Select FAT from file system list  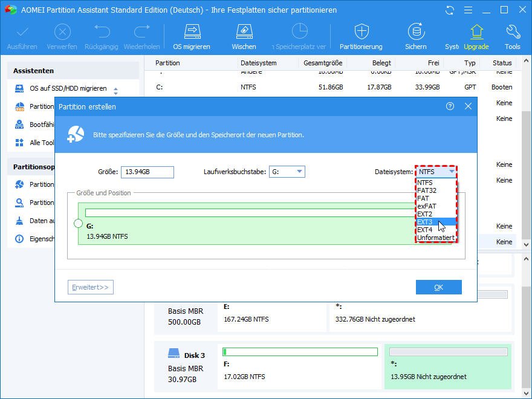click(436, 198)
